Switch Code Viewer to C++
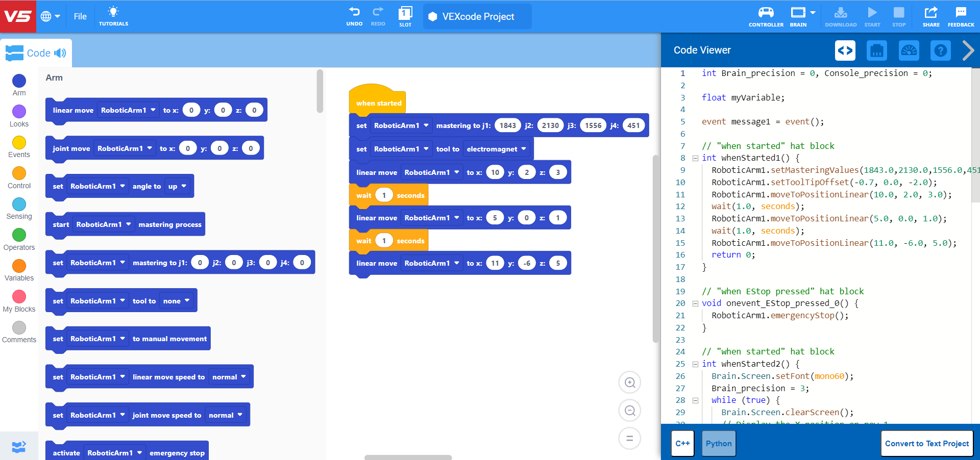Screen dimensions: 980x460 pyautogui.click(x=682, y=444)
